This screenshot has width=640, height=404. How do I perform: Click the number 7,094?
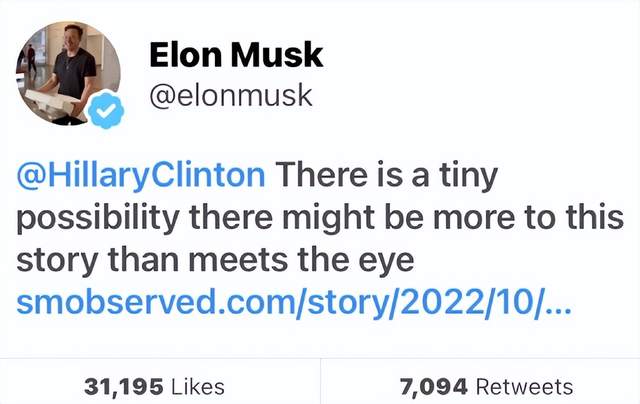coord(434,386)
